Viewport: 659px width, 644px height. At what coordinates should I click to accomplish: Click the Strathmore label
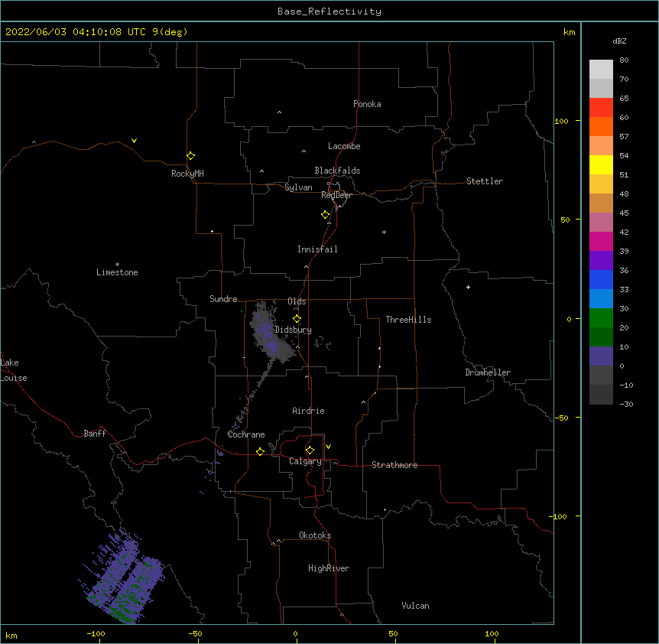pyautogui.click(x=394, y=465)
